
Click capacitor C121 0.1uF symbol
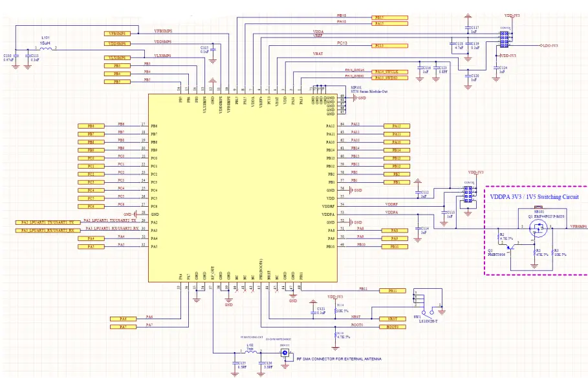point(314,312)
